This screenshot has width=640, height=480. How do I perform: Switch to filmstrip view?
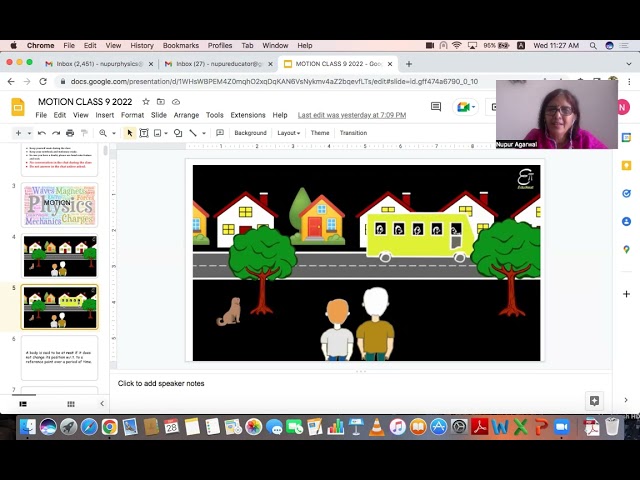click(23, 404)
